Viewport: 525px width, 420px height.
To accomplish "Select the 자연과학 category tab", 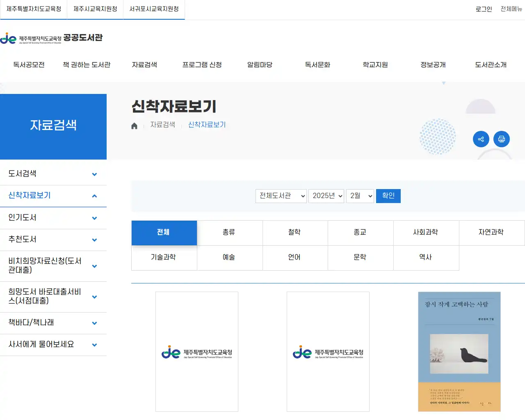I will coord(492,233).
